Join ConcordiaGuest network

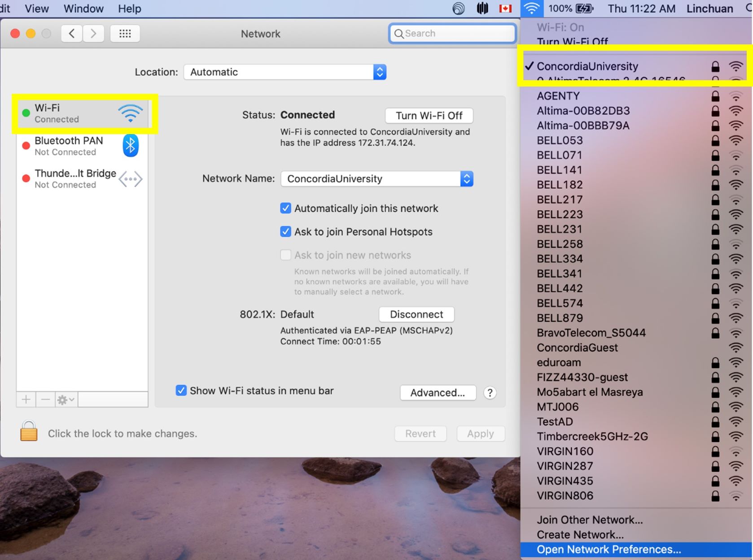point(636,347)
